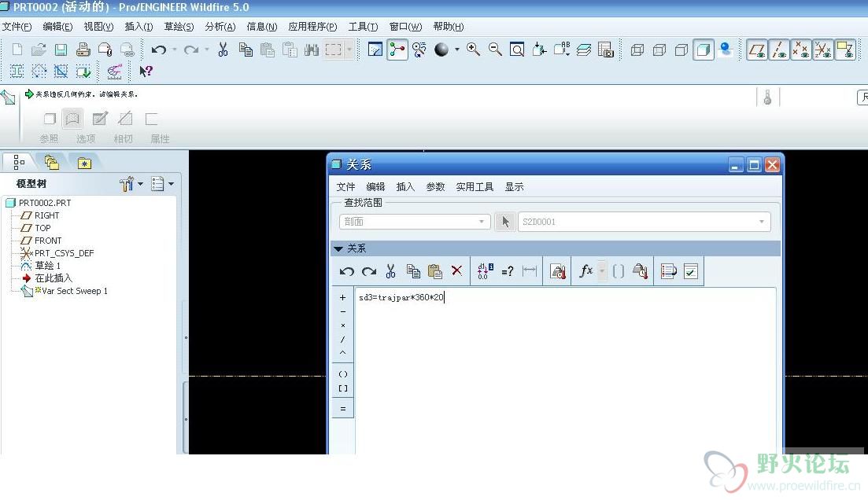Undo the edit in the relations toolbar
Viewport: 868px width, 500px height.
click(347, 271)
